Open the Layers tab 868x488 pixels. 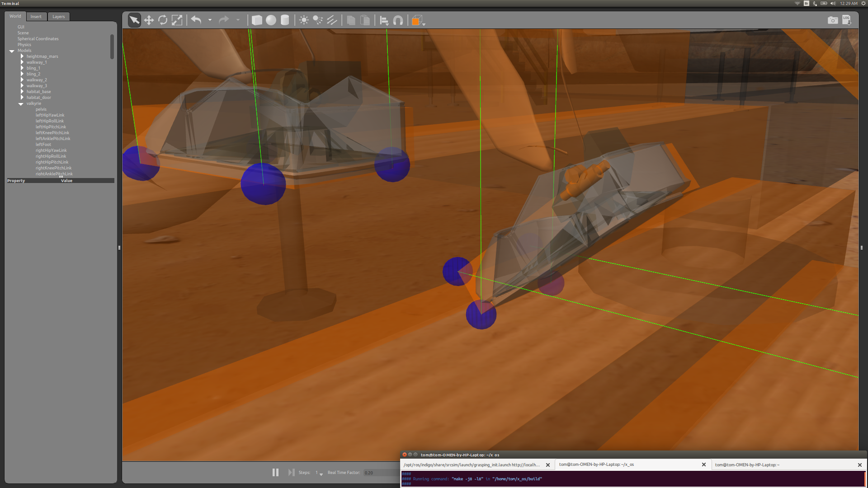point(58,16)
